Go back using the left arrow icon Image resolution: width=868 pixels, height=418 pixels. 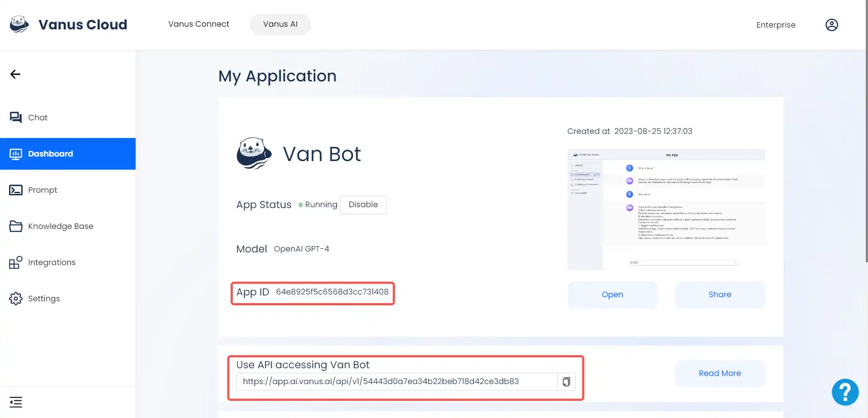(x=15, y=74)
